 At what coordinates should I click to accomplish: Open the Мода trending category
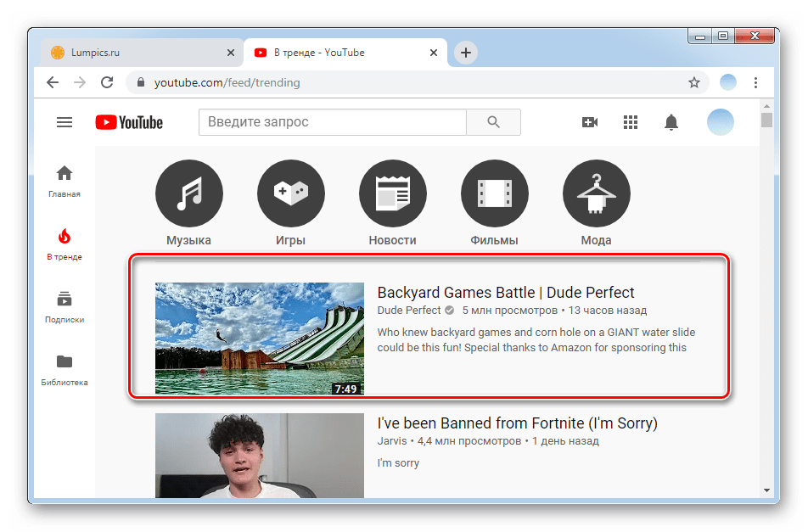tap(596, 203)
